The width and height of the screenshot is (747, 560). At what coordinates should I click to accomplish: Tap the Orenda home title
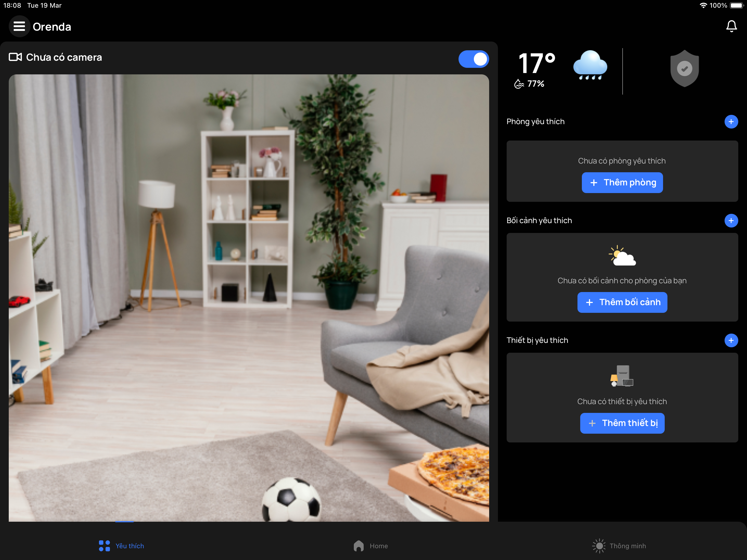coord(52,27)
